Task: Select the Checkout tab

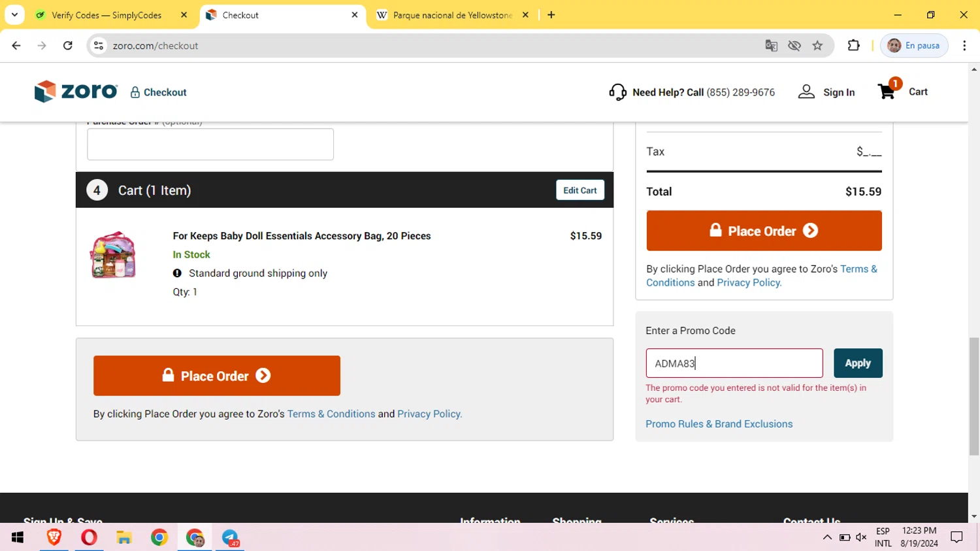Action: [281, 15]
